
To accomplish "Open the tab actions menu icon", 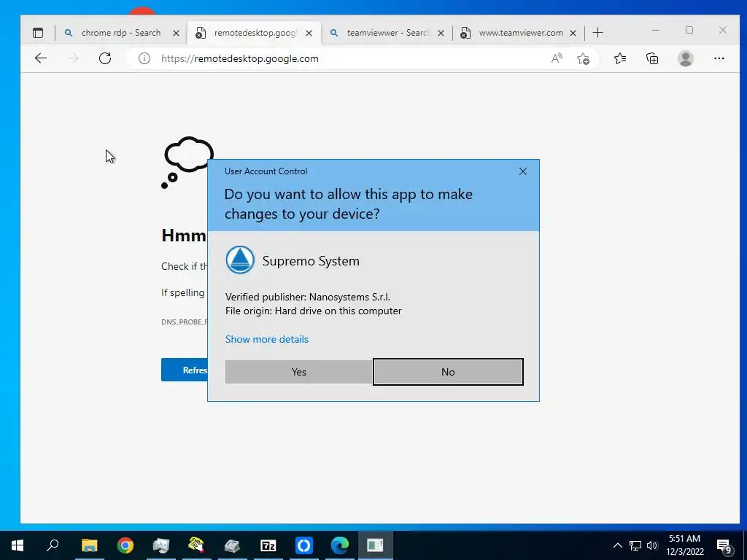I will 38,33.
